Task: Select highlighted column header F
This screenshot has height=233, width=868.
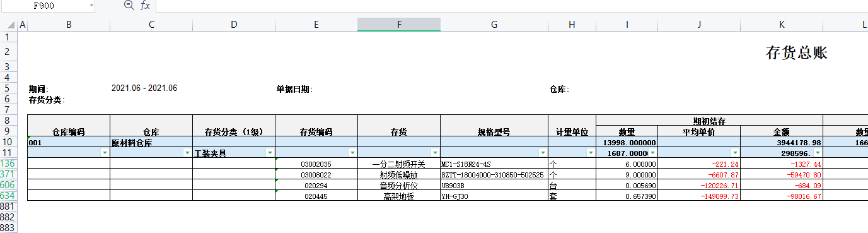Action: pyautogui.click(x=399, y=25)
